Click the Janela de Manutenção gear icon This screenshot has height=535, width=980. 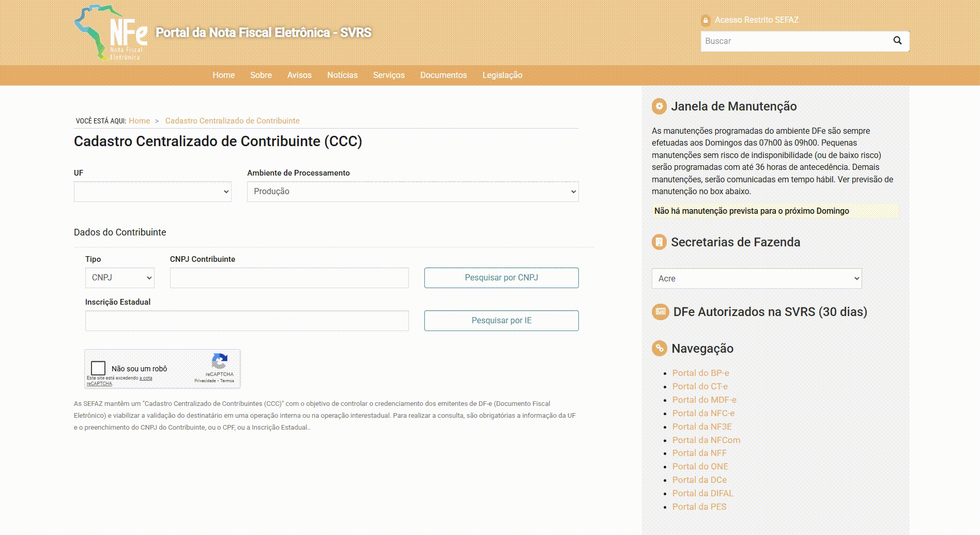pyautogui.click(x=659, y=106)
